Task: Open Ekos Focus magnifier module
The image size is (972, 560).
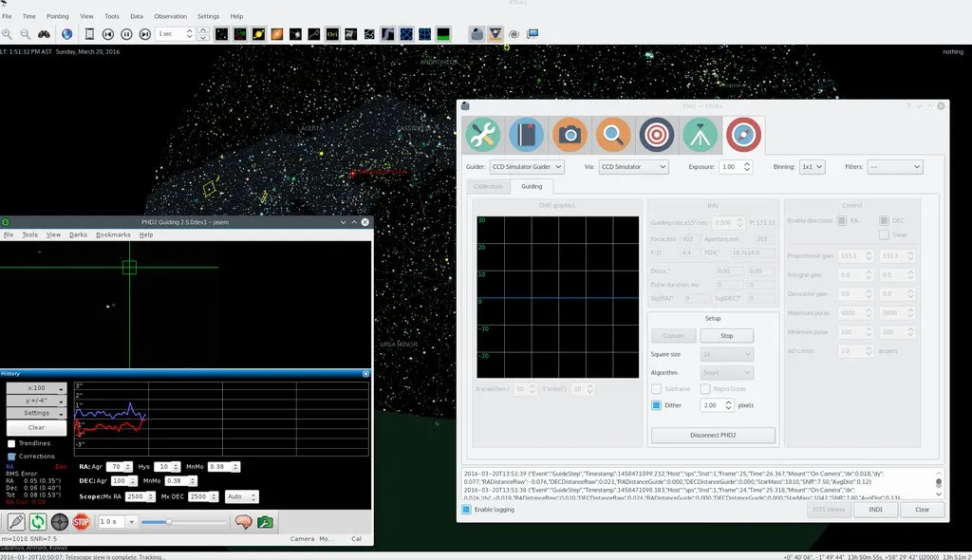Action: (613, 135)
